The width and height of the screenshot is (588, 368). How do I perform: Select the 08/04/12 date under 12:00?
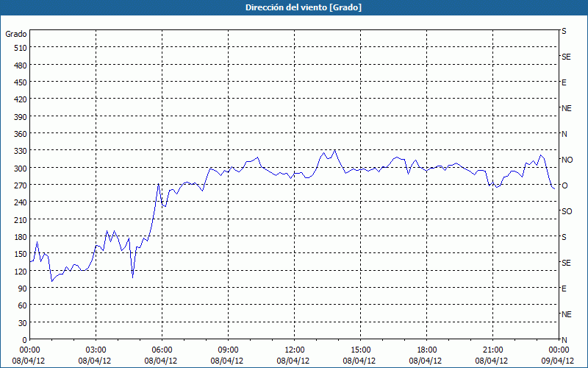pos(293,361)
